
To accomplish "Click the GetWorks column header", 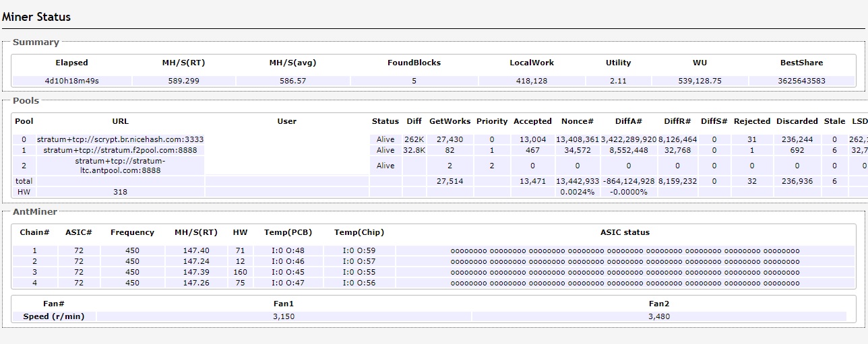I will (x=449, y=121).
